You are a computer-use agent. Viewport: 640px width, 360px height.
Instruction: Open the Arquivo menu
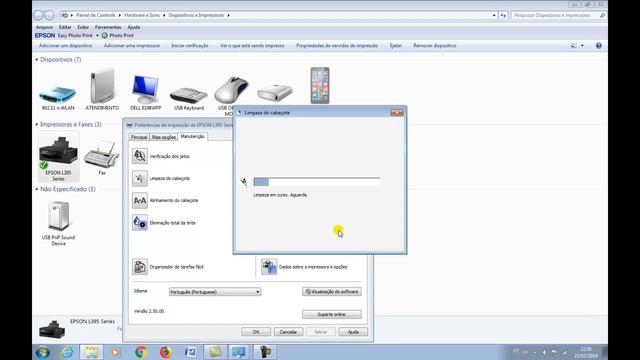(x=44, y=27)
